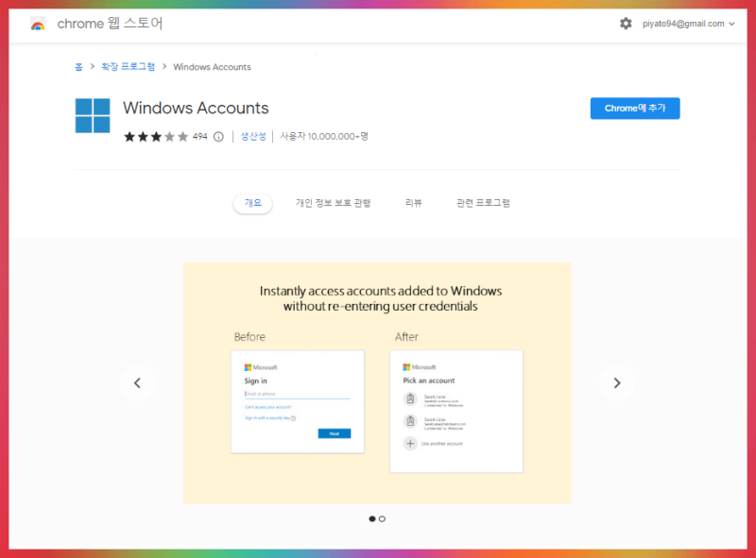
Task: Click the 사용자 10,000,000+명 users text
Action: [x=324, y=137]
